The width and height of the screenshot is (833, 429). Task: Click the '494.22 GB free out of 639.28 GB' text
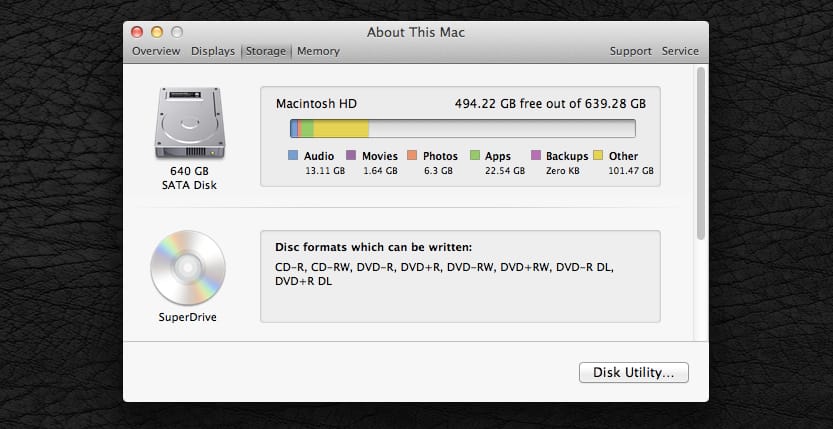(x=550, y=104)
